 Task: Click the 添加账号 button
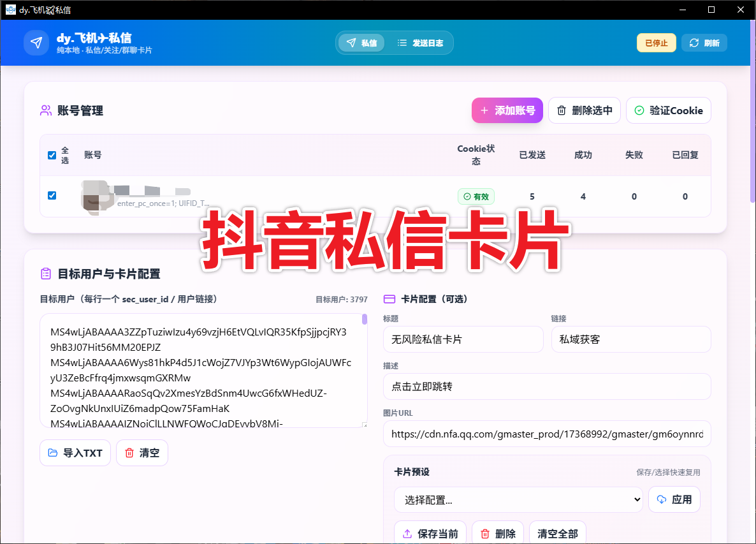[x=507, y=110]
